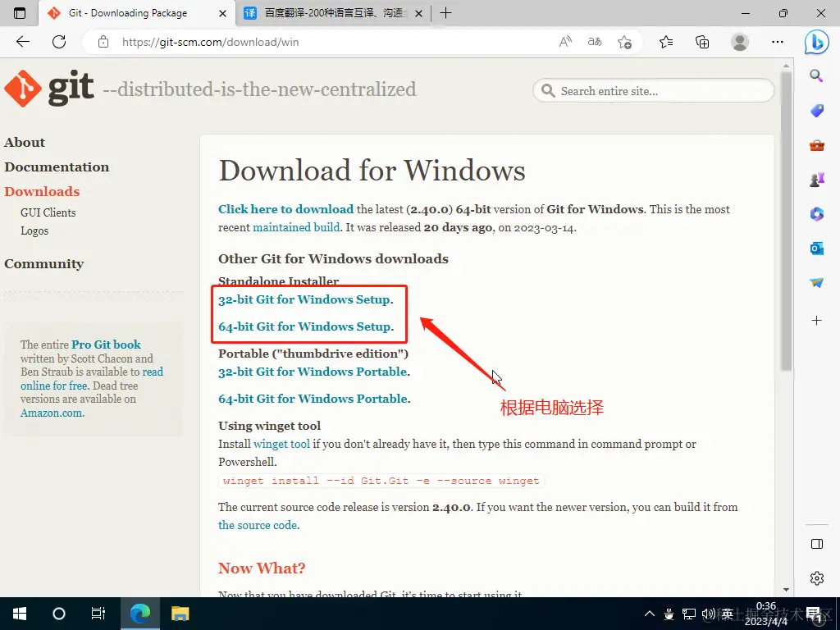Open Task View on the taskbar
The height and width of the screenshot is (630, 840).
[98, 614]
